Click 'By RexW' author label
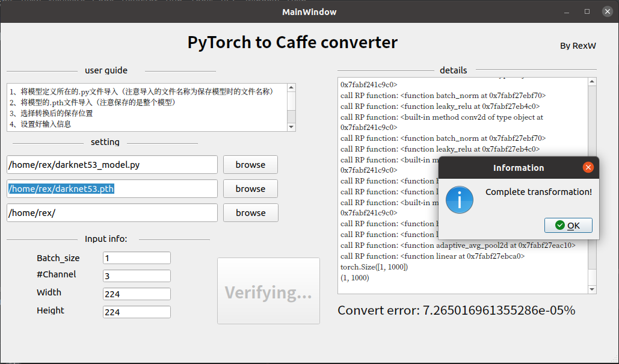The width and height of the screenshot is (619, 364). coord(578,46)
